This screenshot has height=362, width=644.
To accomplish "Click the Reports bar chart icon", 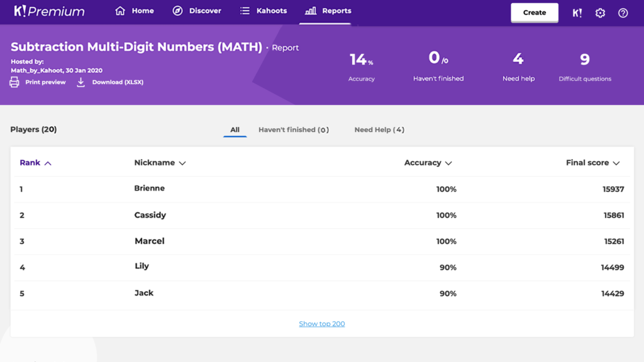I will pyautogui.click(x=311, y=11).
